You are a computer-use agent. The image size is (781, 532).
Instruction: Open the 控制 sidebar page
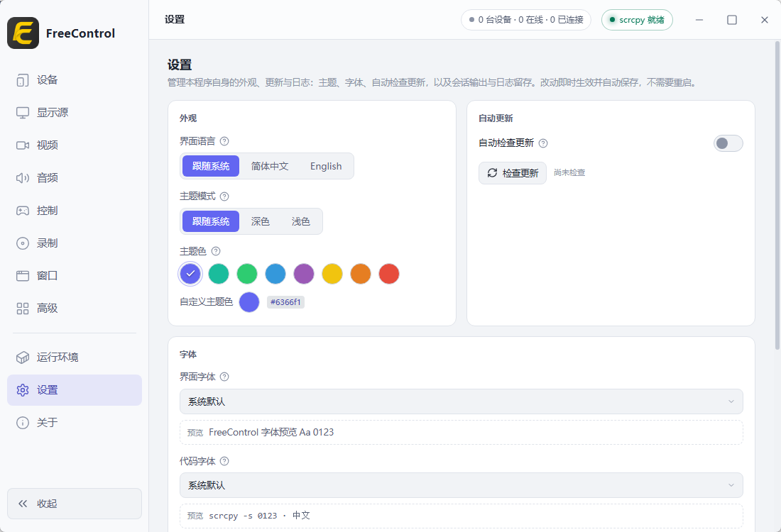(75, 211)
